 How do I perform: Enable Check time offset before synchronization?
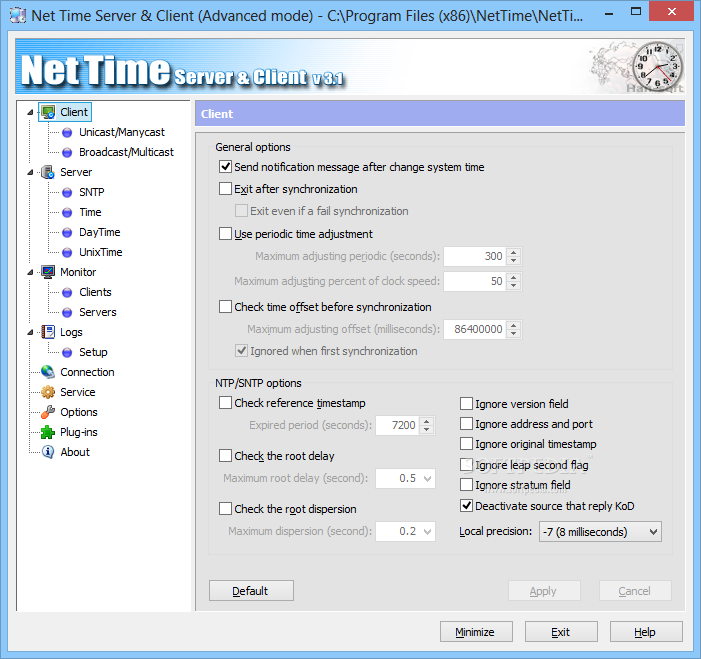225,307
